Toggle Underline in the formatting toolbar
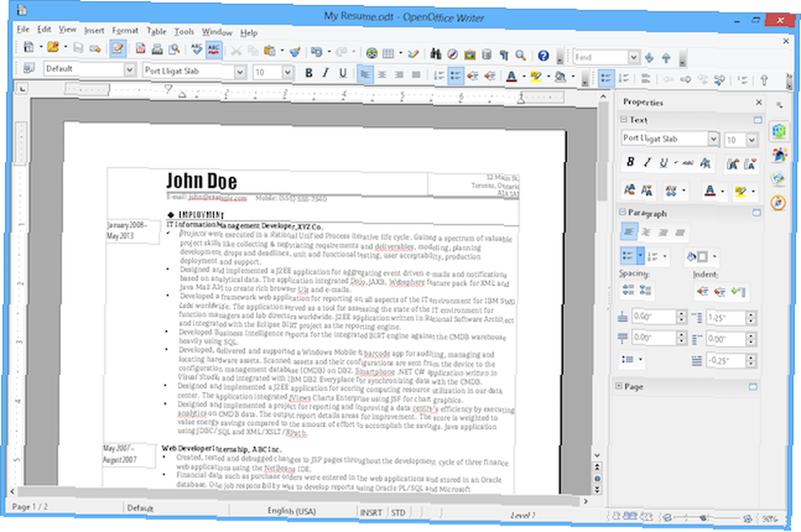Screen dimensions: 801x532 [343, 74]
